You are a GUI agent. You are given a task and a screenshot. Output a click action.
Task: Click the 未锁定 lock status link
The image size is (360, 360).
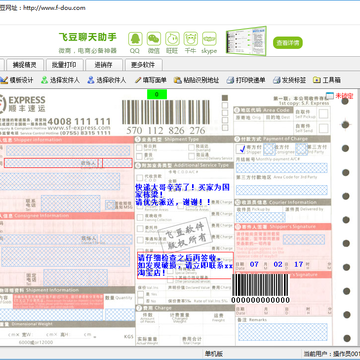[x=344, y=96]
